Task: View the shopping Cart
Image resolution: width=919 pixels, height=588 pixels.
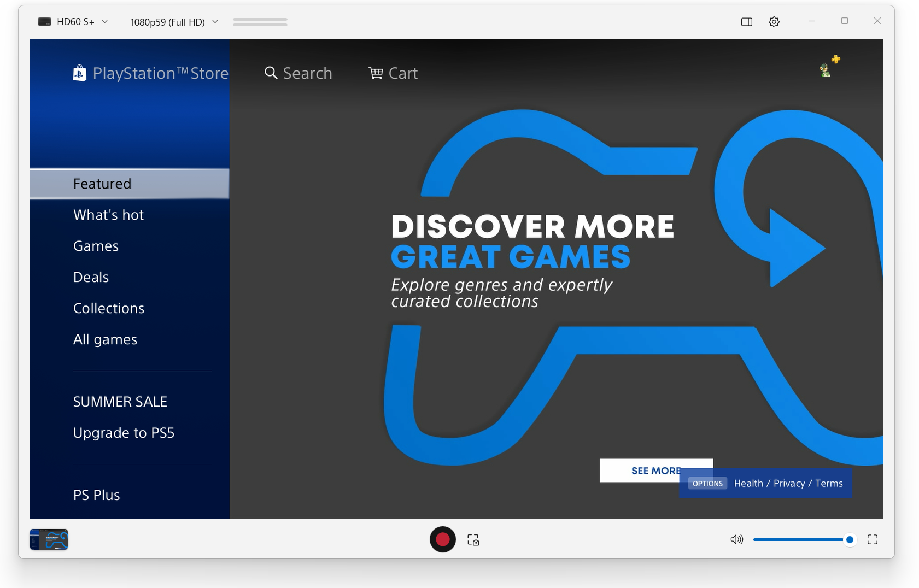Action: (x=392, y=73)
